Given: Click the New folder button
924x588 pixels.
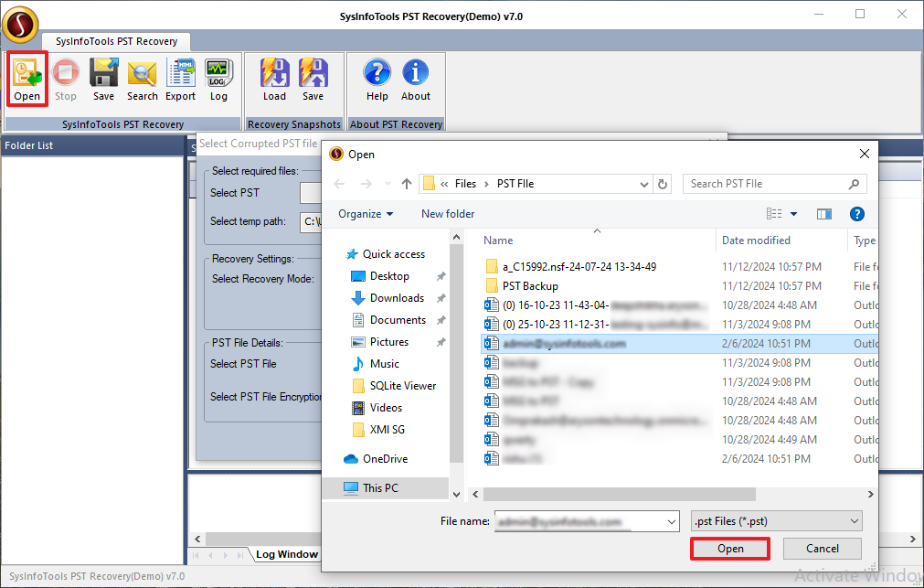Looking at the screenshot, I should coord(448,214).
